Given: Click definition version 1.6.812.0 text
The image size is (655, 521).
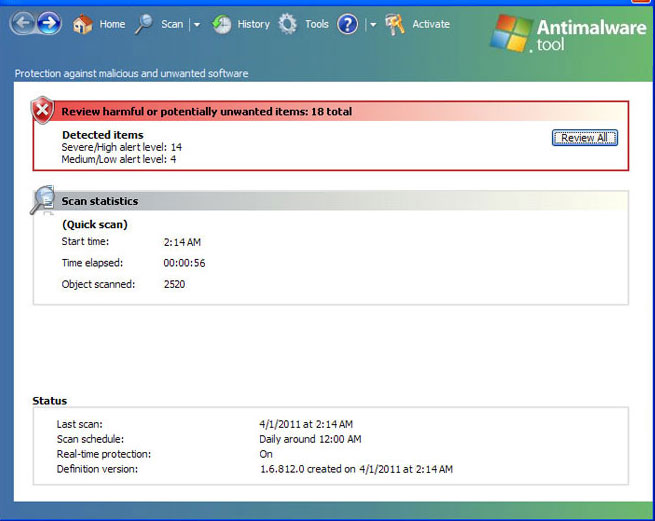Looking at the screenshot, I should tap(356, 469).
